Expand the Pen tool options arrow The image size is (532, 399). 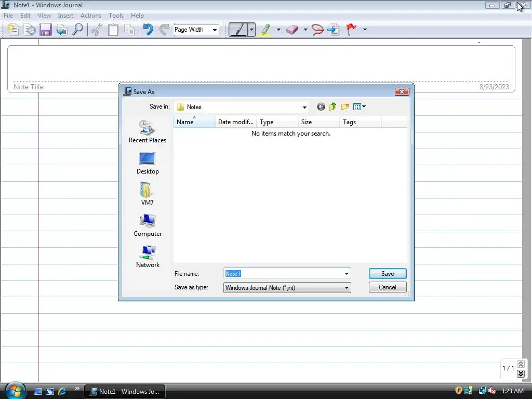pos(251,30)
